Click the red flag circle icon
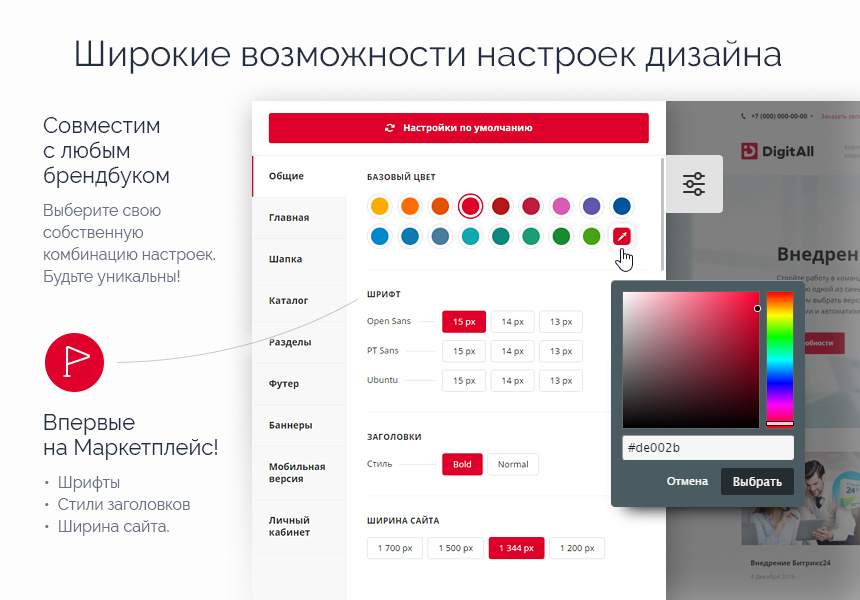Screen dimensions: 860x600 [74, 362]
